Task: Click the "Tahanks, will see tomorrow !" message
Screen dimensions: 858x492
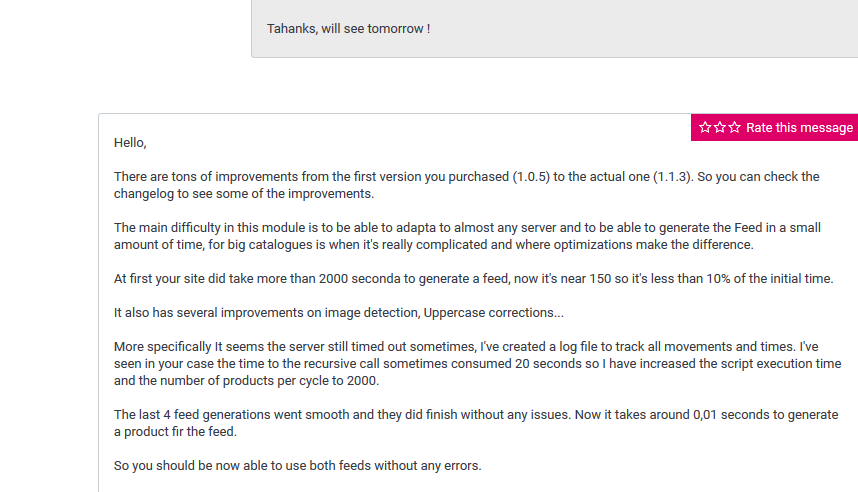Action: [348, 29]
